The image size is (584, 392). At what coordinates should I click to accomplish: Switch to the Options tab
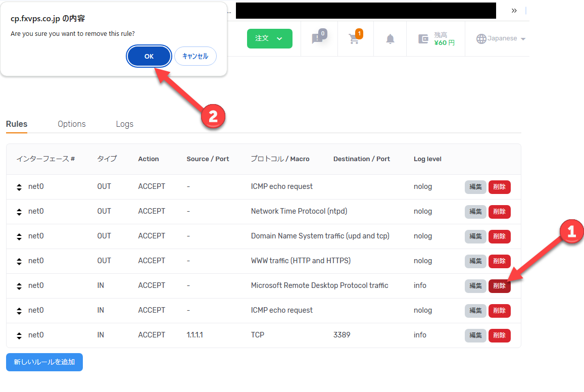click(72, 124)
